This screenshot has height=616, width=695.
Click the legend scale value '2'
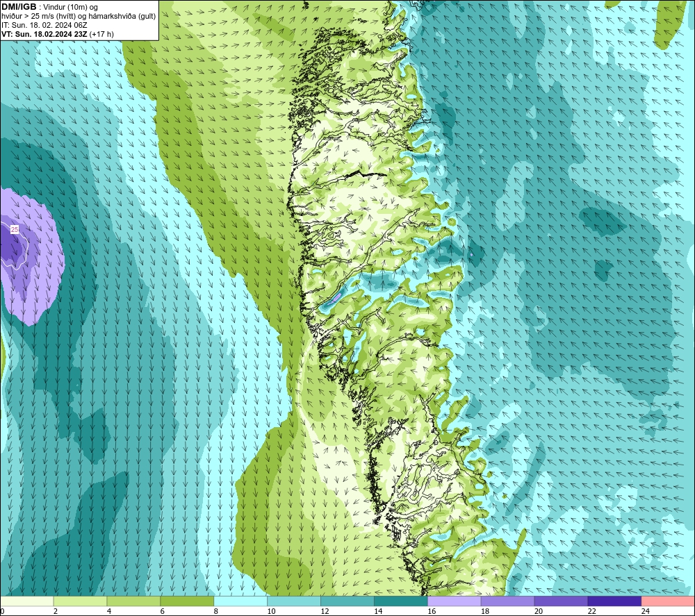(x=56, y=611)
